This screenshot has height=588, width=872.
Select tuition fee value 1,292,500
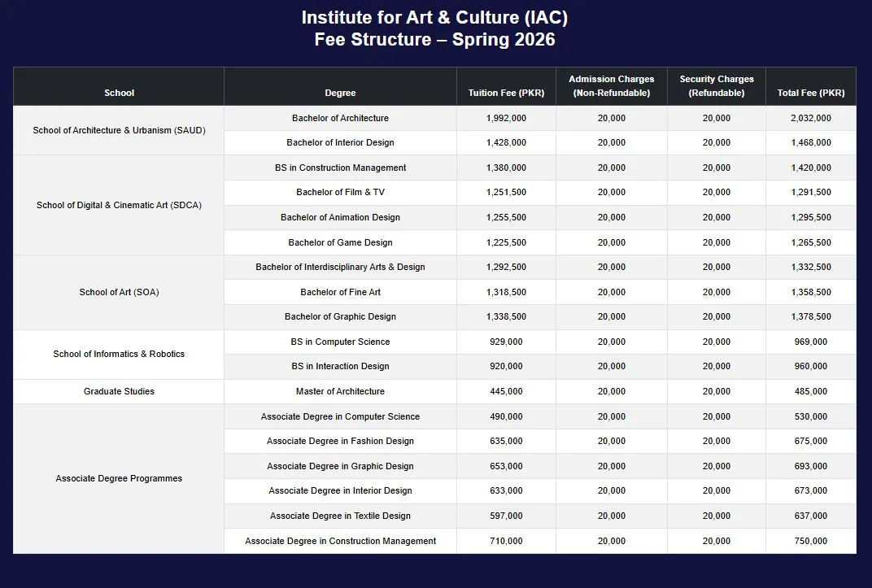[x=506, y=267]
